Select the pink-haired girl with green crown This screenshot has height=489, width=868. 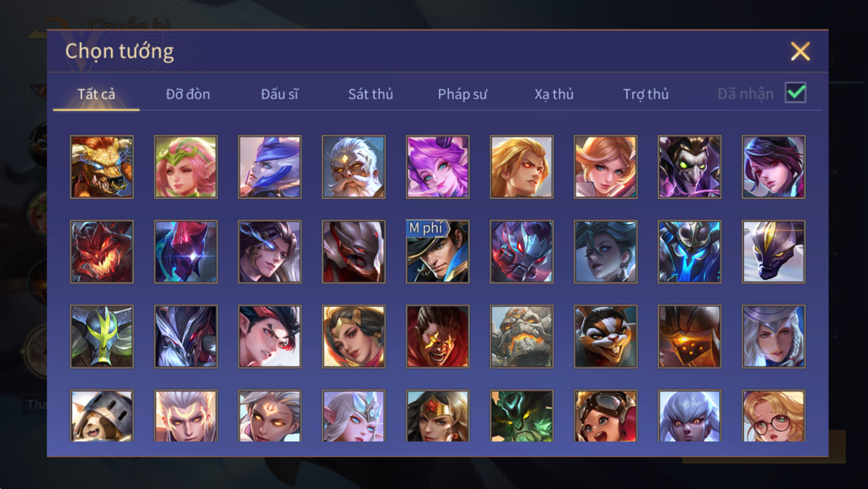(x=186, y=167)
